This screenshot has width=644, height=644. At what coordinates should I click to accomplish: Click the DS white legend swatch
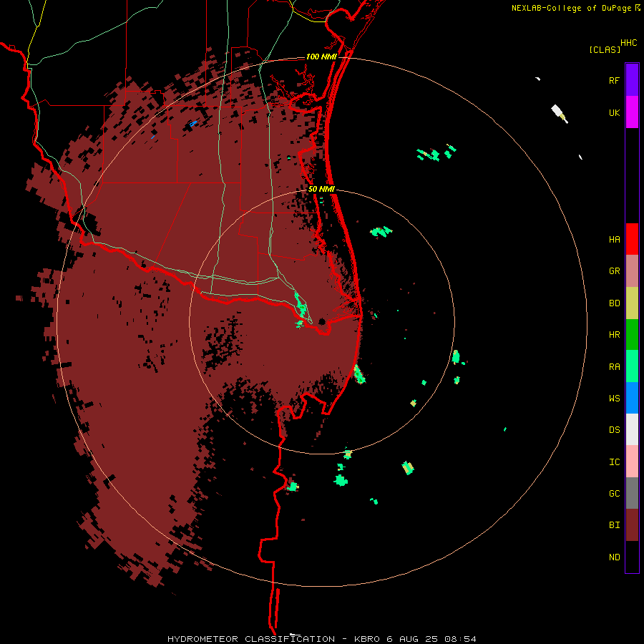632,429
